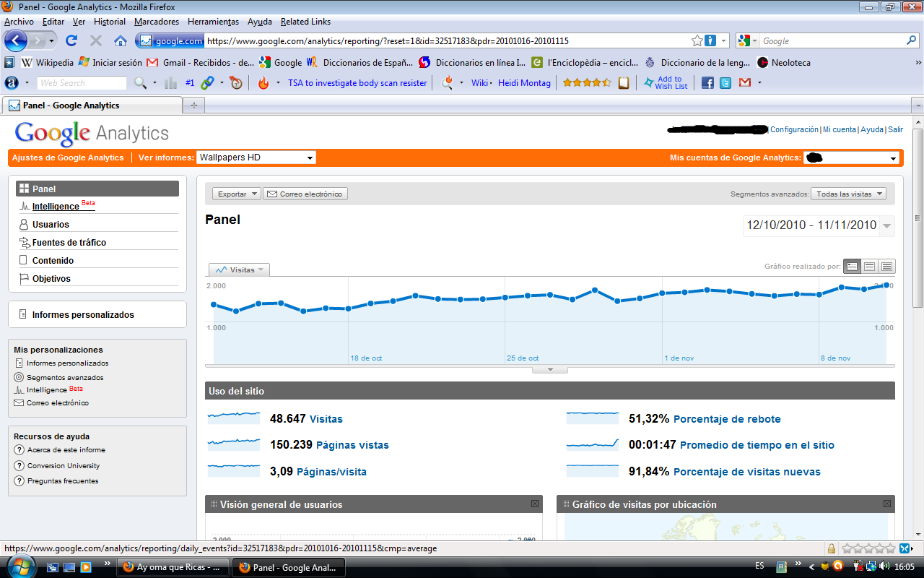Click the Google search box in Firefox

832,41
